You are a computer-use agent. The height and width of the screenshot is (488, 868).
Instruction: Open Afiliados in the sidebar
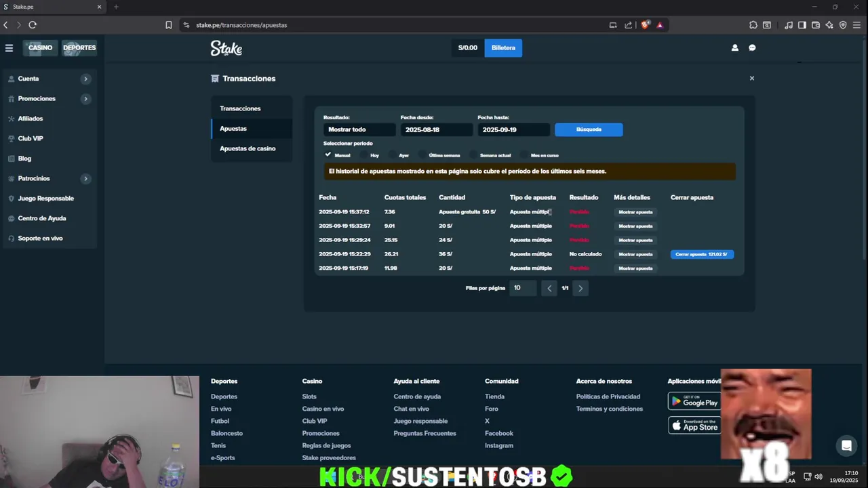pyautogui.click(x=31, y=119)
